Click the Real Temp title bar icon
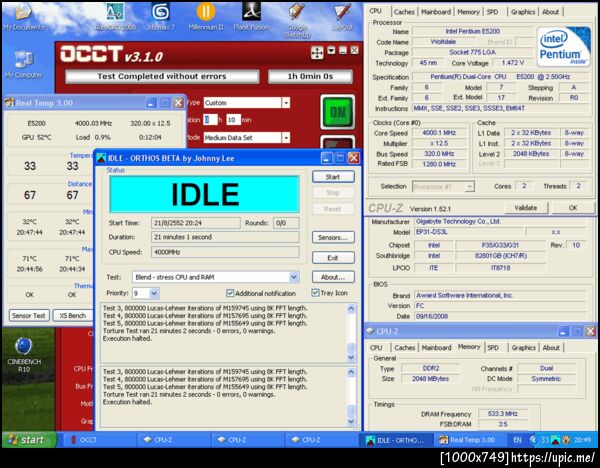The image size is (600, 468). pyautogui.click(x=10, y=102)
